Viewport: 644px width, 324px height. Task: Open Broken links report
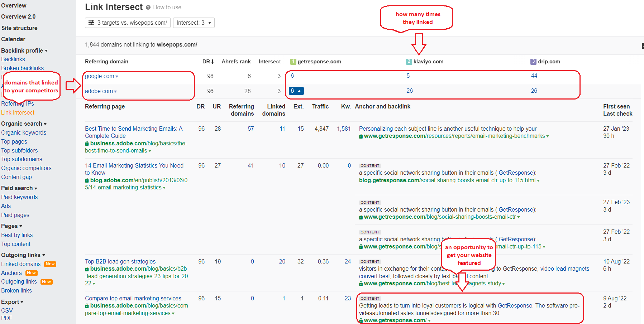16,290
